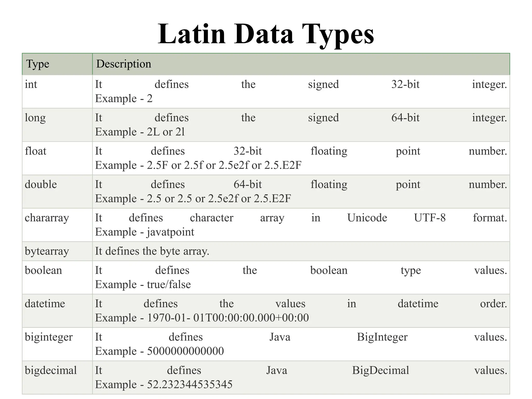Viewport: 532px width, 399px height.
Task: Click the word 'BigDecimal' in the description
Action: (x=381, y=370)
